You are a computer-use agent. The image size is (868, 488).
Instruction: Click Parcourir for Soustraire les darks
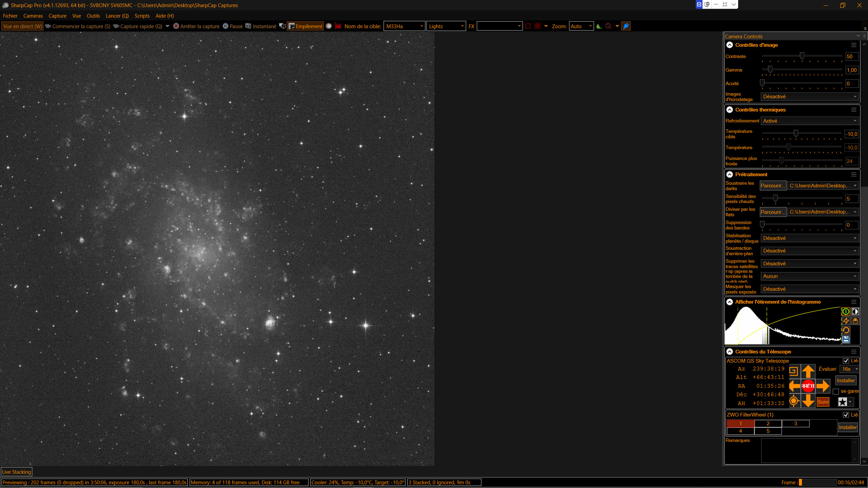click(x=773, y=186)
